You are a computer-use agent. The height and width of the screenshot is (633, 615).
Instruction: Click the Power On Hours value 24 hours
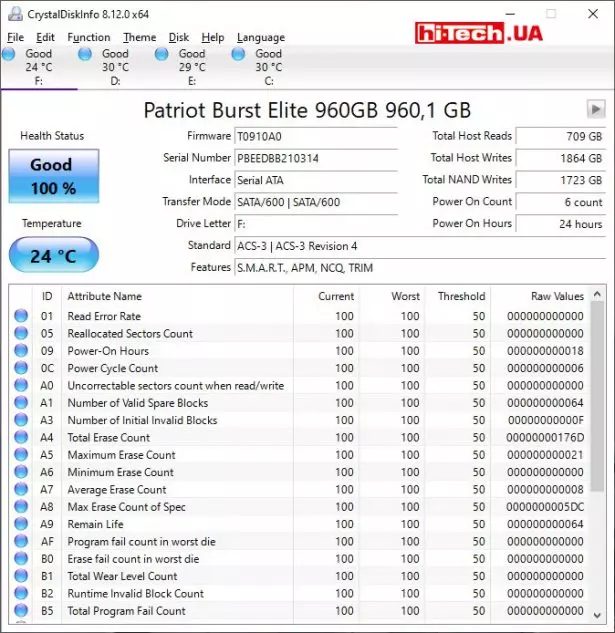561,224
